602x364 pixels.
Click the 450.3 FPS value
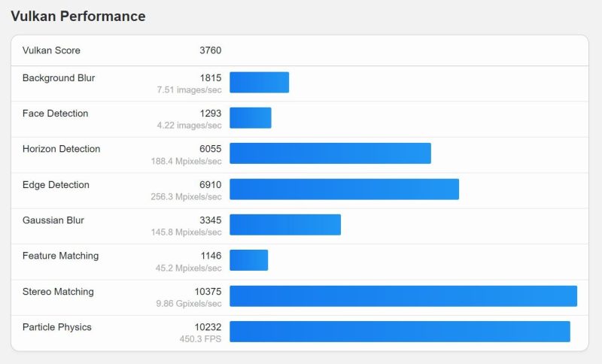pos(202,339)
